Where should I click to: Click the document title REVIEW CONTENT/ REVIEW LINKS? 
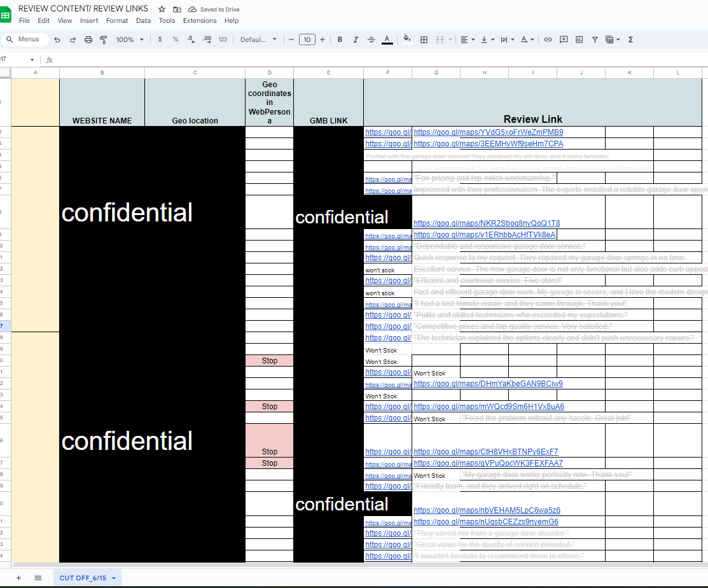83,8
